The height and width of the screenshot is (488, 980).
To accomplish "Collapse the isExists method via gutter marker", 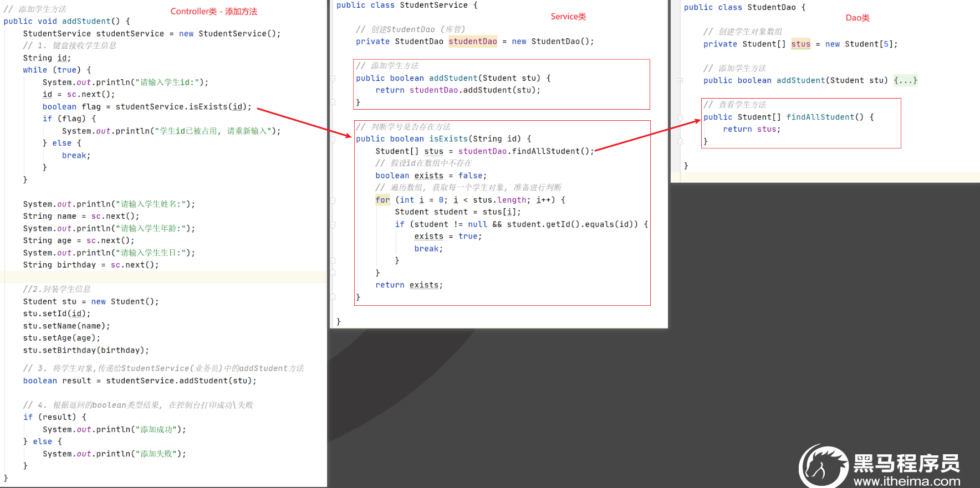I will pyautogui.click(x=333, y=140).
